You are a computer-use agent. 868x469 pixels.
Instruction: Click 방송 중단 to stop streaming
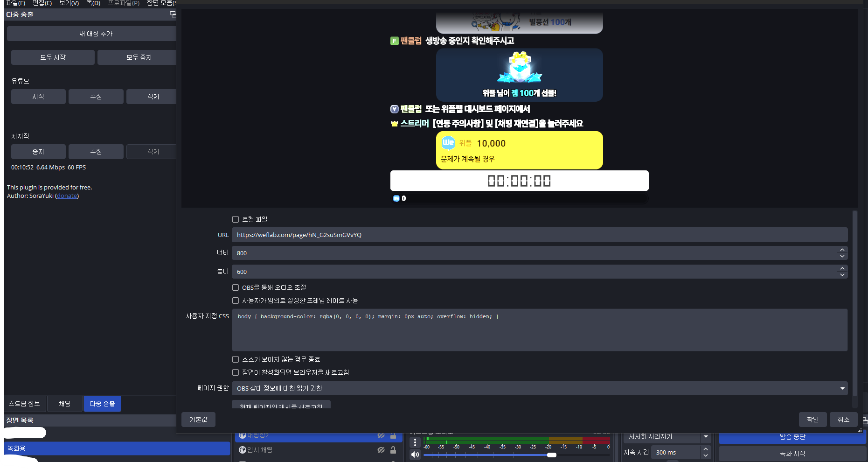(792, 437)
